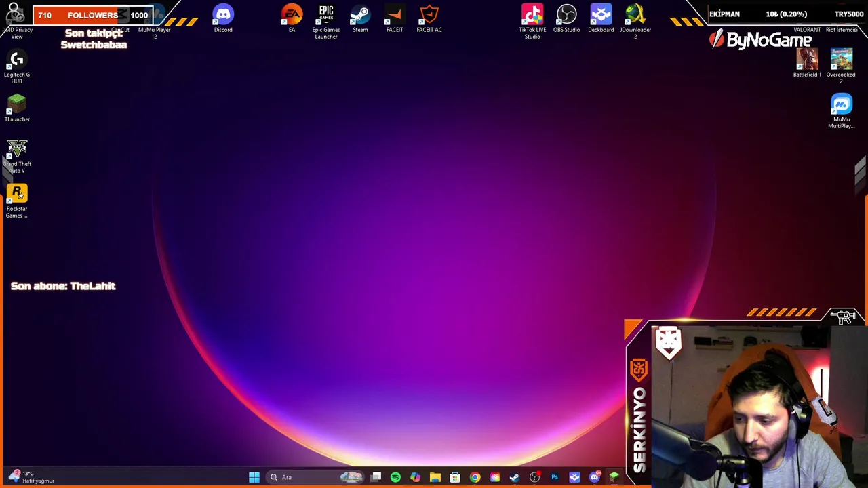This screenshot has height=488, width=868.
Task: Select the FACEIT desktop shortcut
Action: (x=395, y=19)
